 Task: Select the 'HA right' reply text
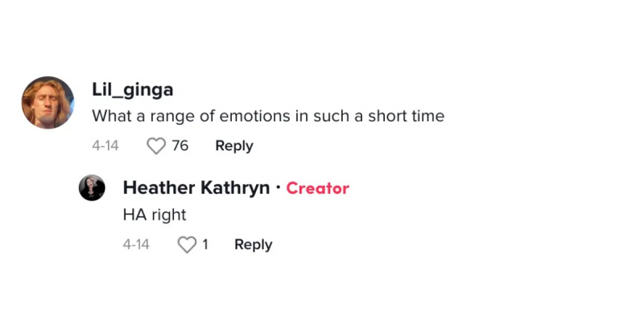pyautogui.click(x=155, y=215)
